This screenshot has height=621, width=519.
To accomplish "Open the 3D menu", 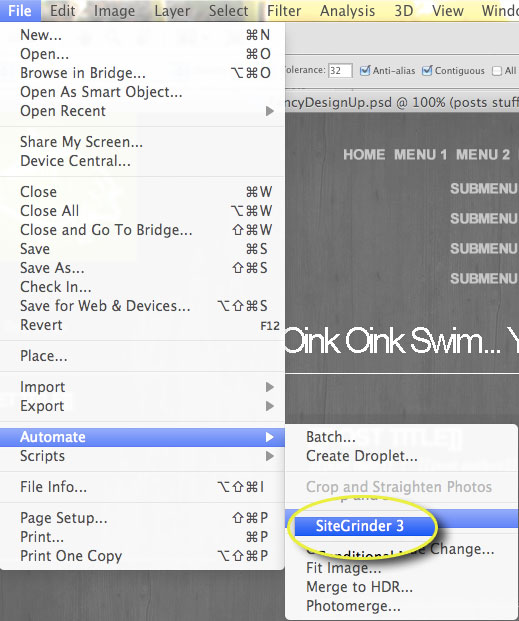I will point(404,11).
